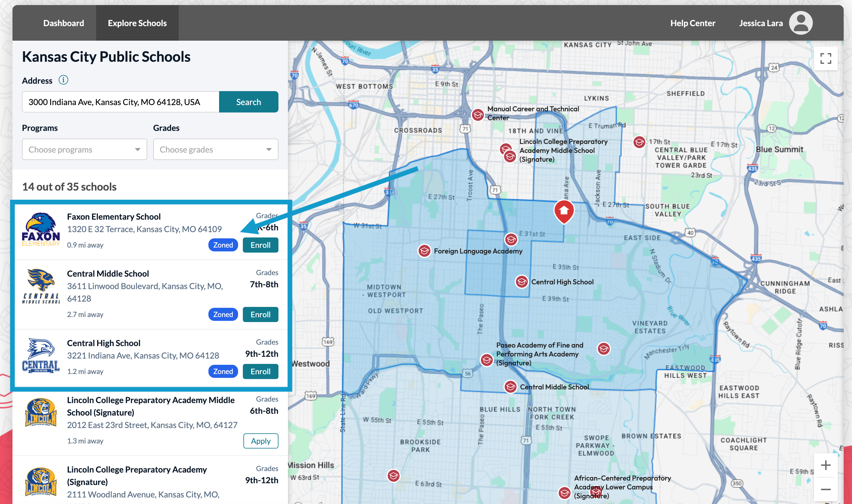This screenshot has height=504, width=852.
Task: Select the Explore Schools tab
Action: point(137,23)
